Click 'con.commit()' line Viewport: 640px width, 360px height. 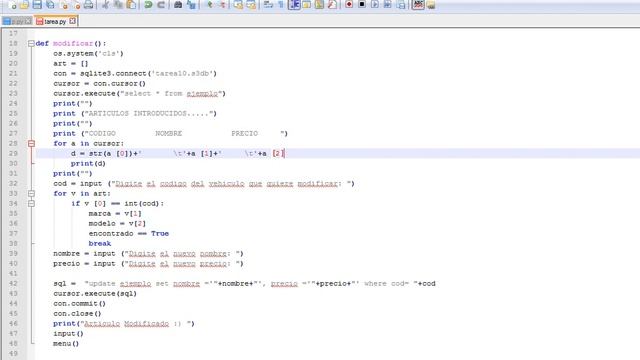point(79,303)
